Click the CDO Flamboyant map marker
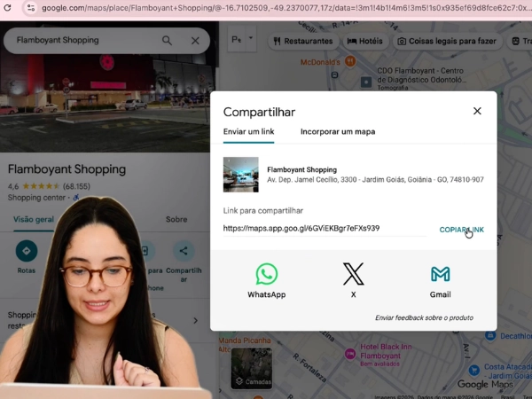Image resolution: width=532 pixels, height=399 pixels. pyautogui.click(x=365, y=82)
